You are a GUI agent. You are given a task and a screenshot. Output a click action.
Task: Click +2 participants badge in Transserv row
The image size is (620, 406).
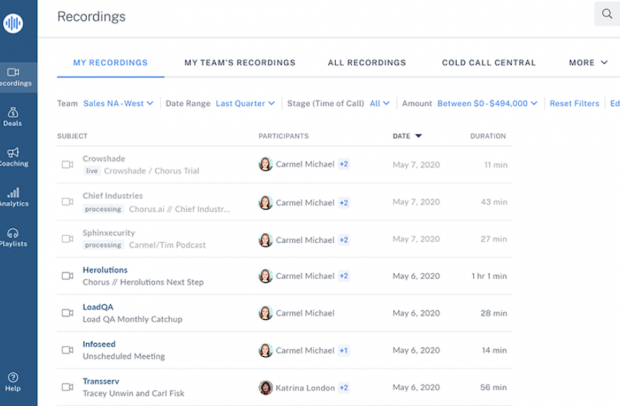(344, 388)
